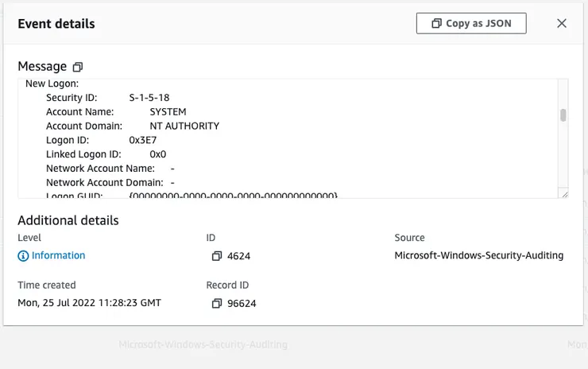Click the message box resize handle
This screenshot has height=369, width=588.
pyautogui.click(x=564, y=193)
